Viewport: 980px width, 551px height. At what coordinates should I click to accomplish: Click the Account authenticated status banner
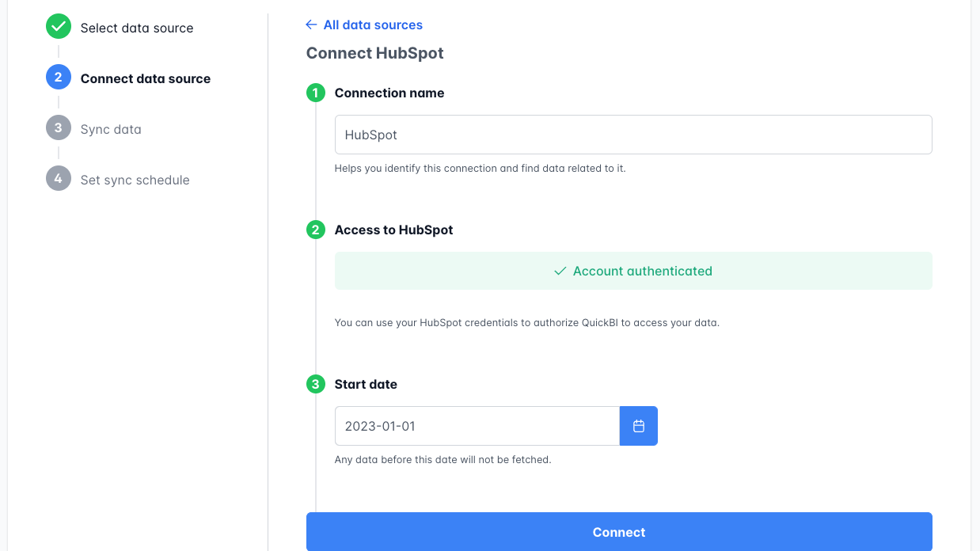(x=633, y=271)
